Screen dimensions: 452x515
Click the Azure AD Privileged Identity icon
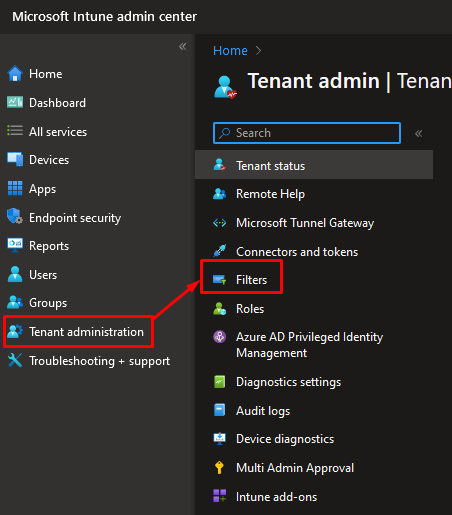click(x=220, y=337)
